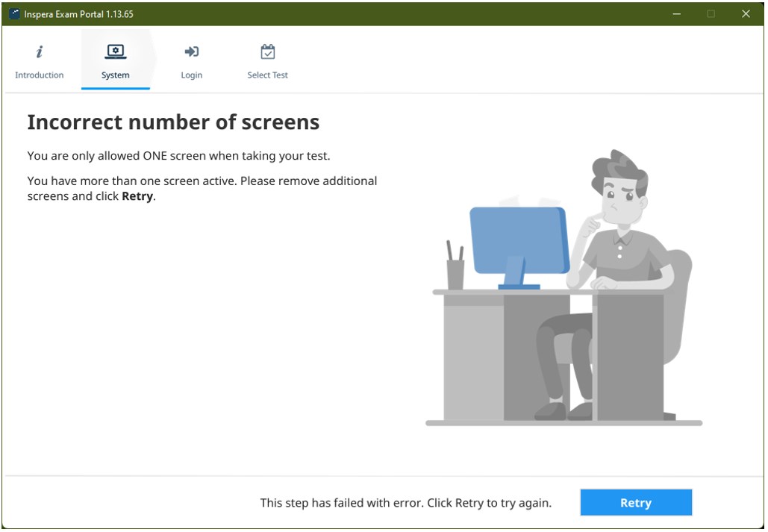768x532 pixels.
Task: Click the Introduction info icon
Action: [38, 51]
